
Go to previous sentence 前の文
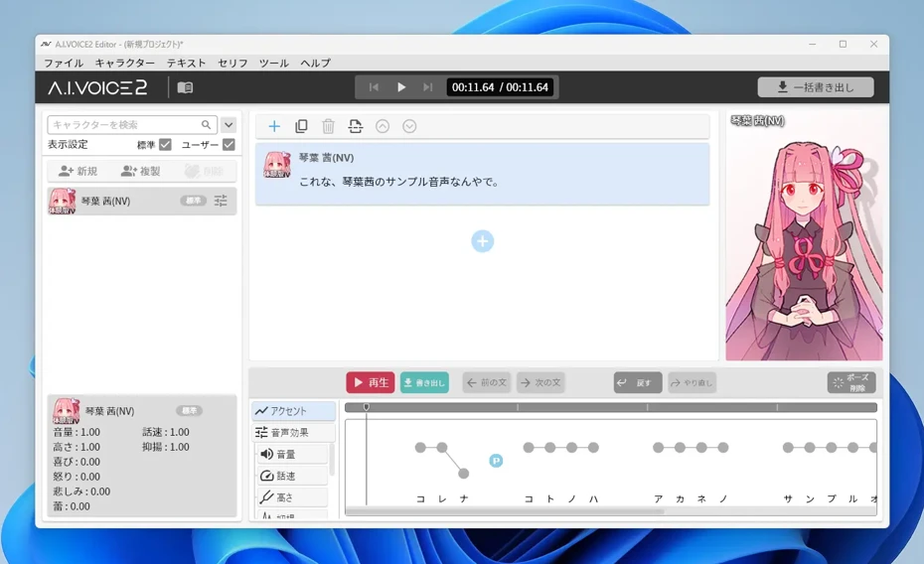click(x=487, y=382)
